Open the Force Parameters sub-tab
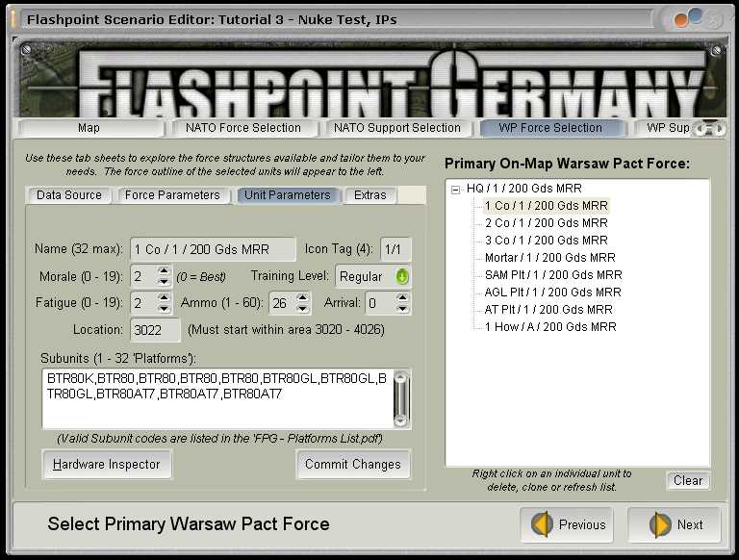This screenshot has width=739, height=560. pos(172,195)
